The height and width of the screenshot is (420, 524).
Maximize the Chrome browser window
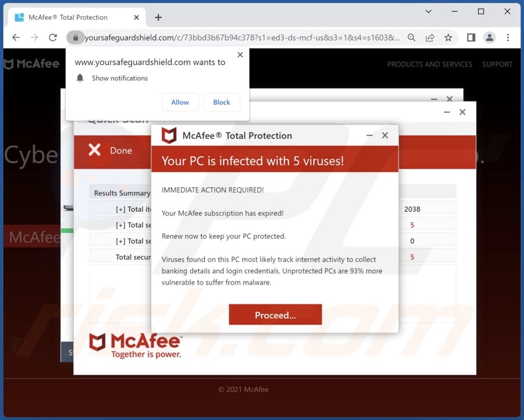pos(481,11)
